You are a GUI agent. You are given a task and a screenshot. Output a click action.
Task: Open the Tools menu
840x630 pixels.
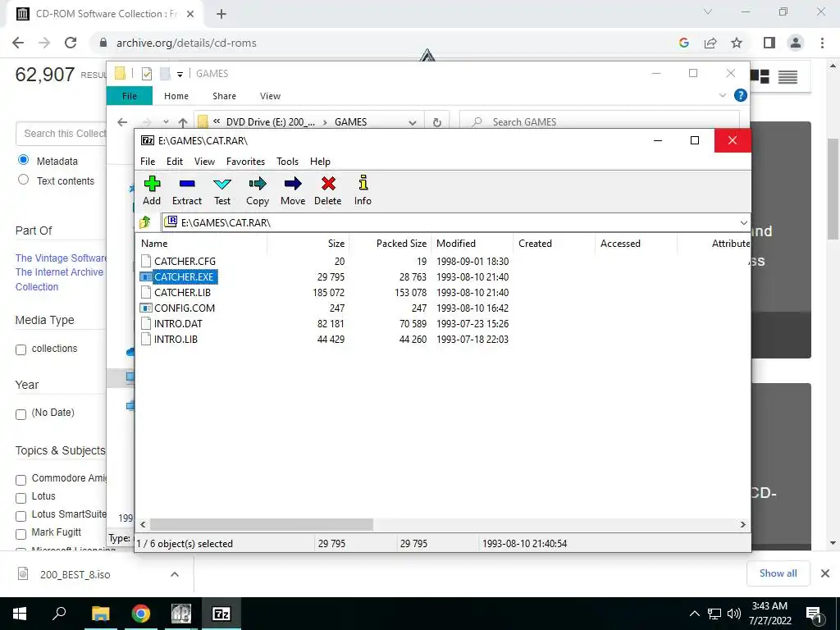[287, 162]
